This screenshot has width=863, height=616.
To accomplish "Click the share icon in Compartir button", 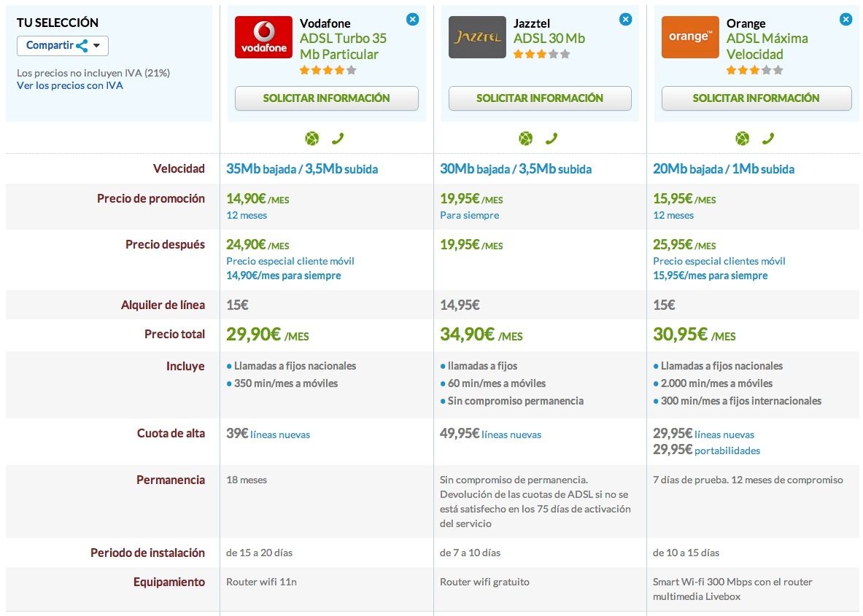I will click(x=82, y=46).
